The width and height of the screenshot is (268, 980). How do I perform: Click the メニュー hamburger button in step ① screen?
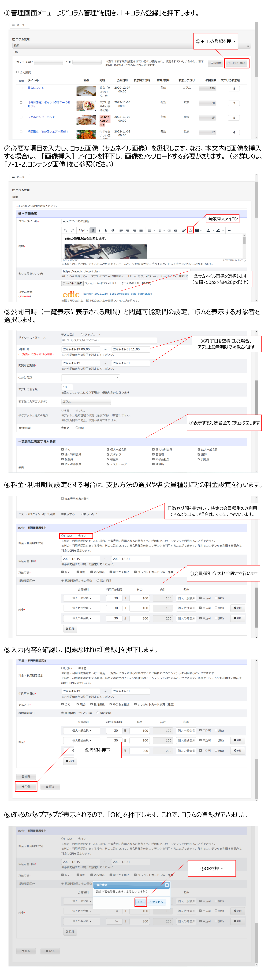click(x=20, y=25)
